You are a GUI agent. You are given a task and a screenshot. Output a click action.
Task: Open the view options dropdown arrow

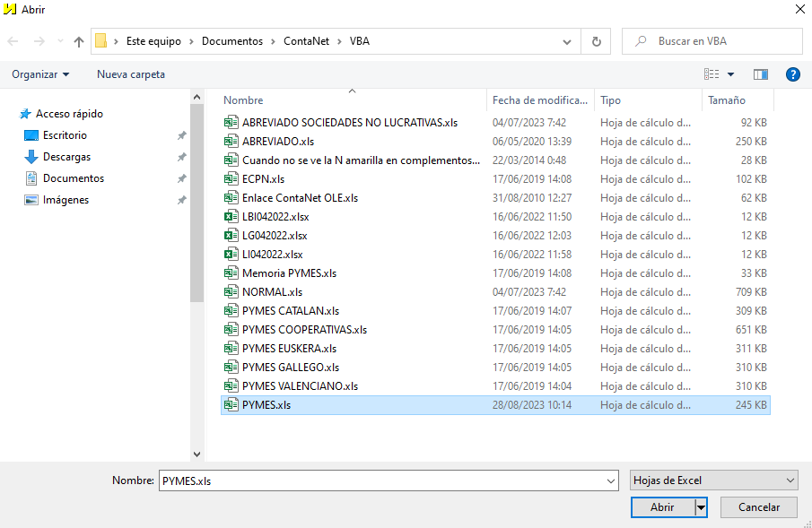pos(730,74)
